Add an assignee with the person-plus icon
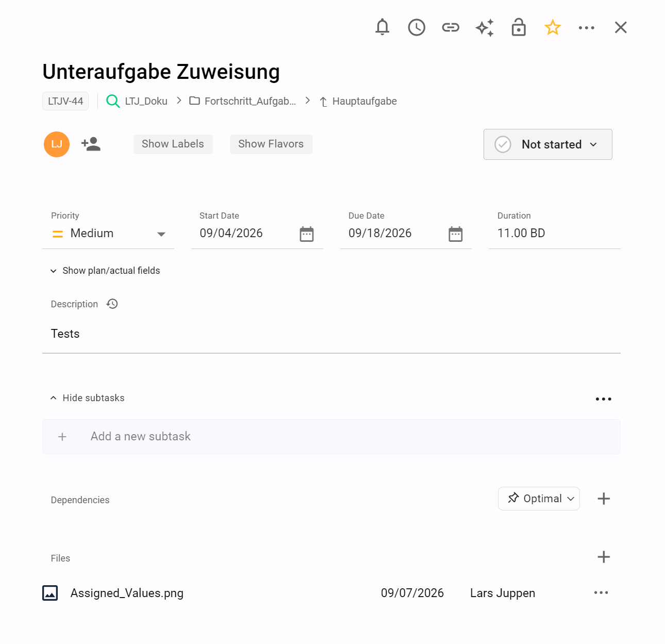 [x=91, y=144]
